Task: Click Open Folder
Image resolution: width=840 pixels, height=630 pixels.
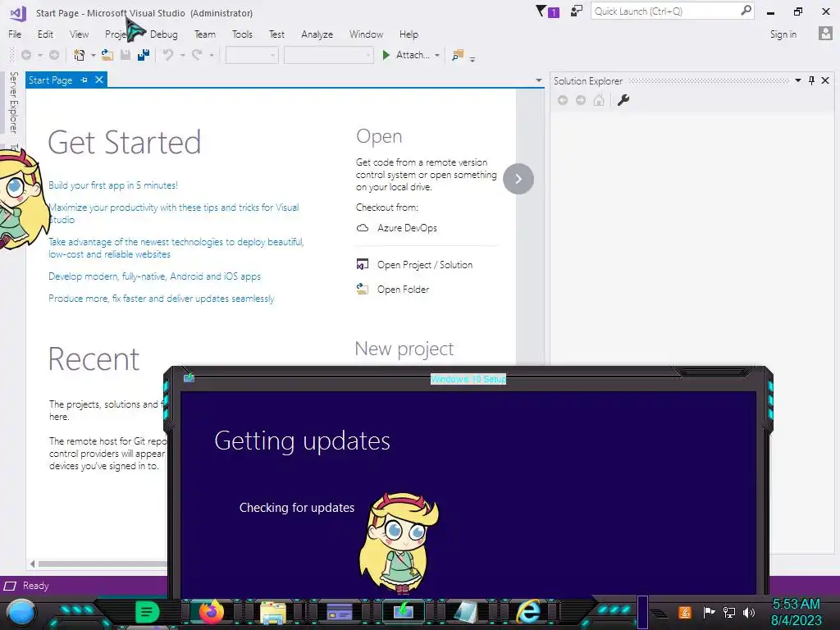Action: [x=393, y=290]
